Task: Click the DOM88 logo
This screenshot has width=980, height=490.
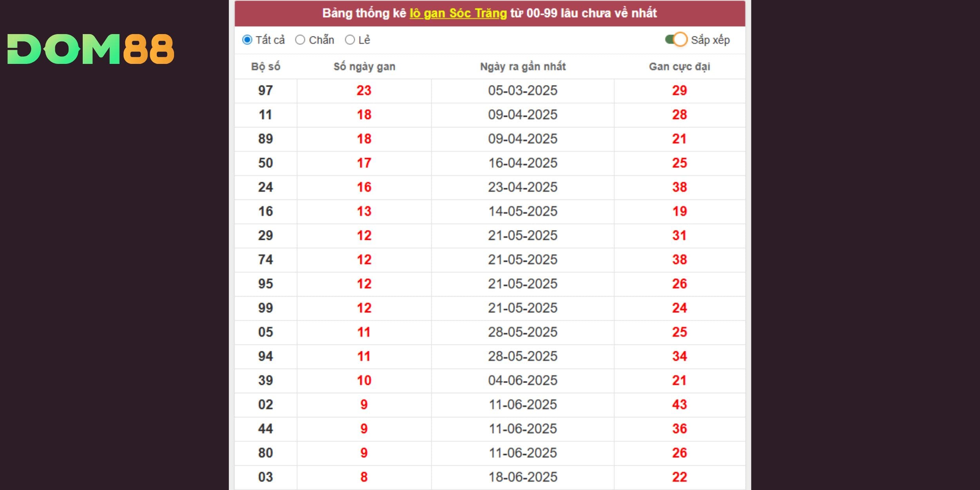Action: click(91, 49)
